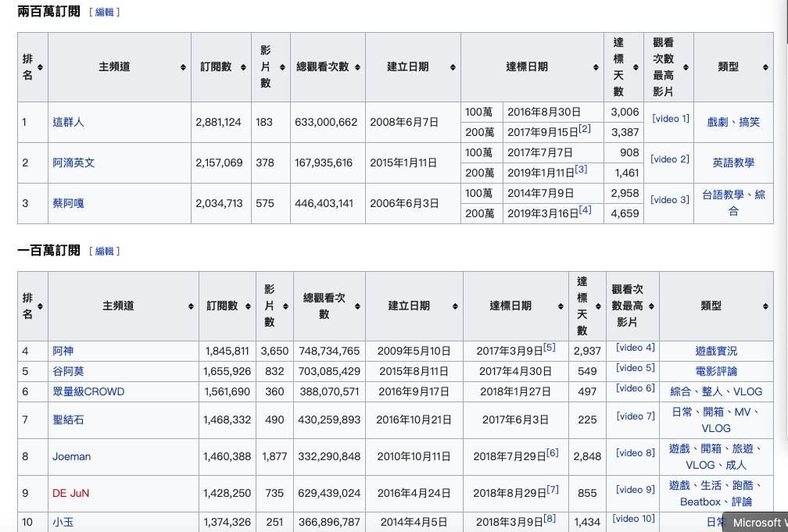Edit the 一百萬訂閱 section

104,251
